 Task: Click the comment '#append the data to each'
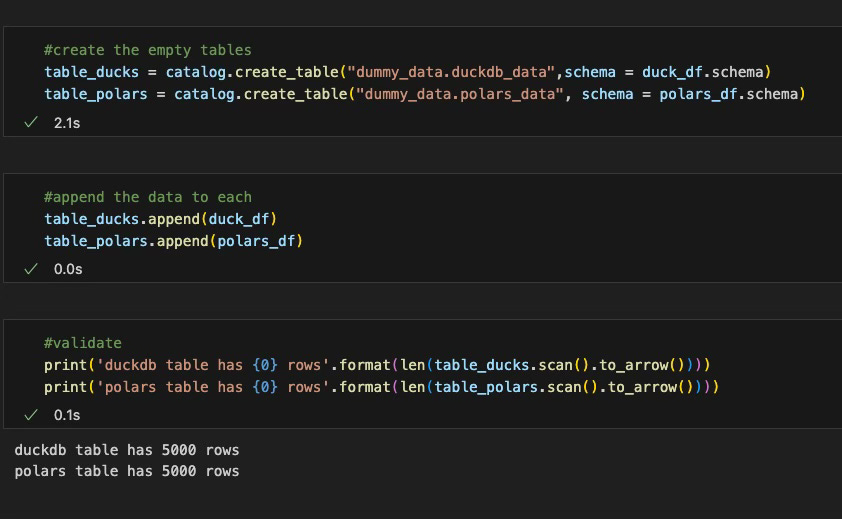pos(148,197)
